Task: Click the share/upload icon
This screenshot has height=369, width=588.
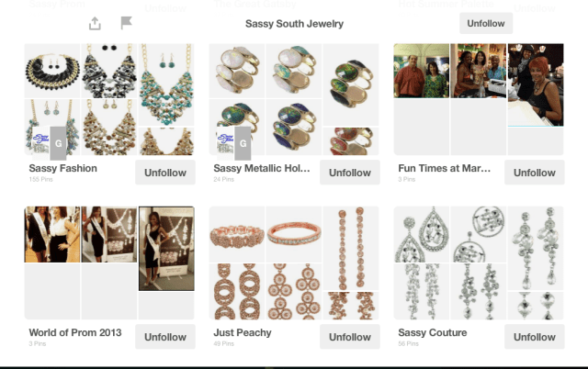Action: point(95,23)
